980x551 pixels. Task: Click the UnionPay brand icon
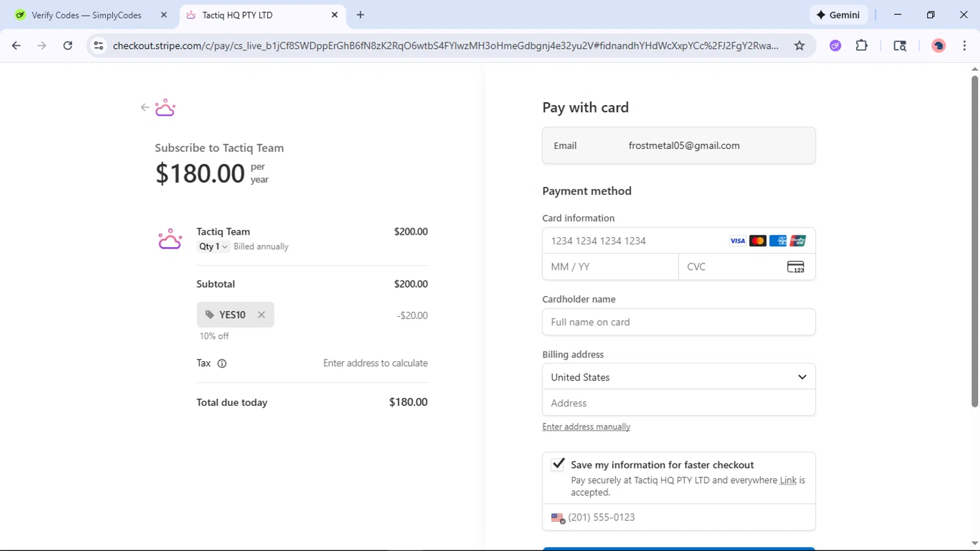point(798,241)
